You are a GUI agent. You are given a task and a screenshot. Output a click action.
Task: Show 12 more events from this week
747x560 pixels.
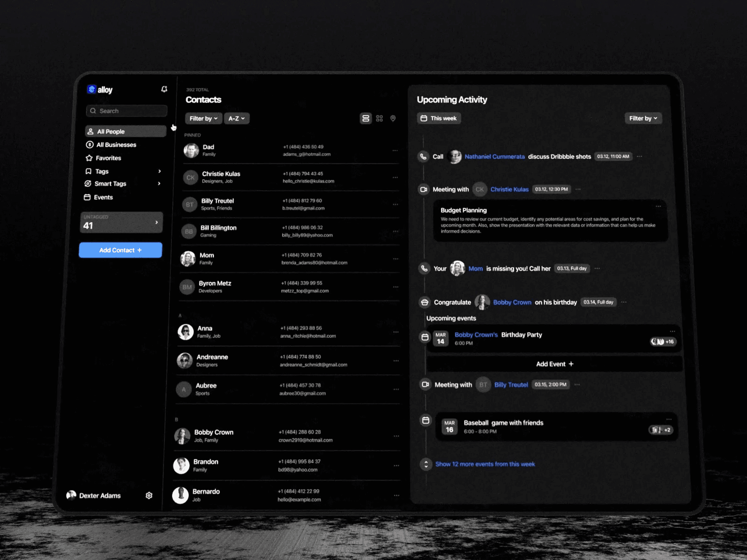tap(485, 464)
